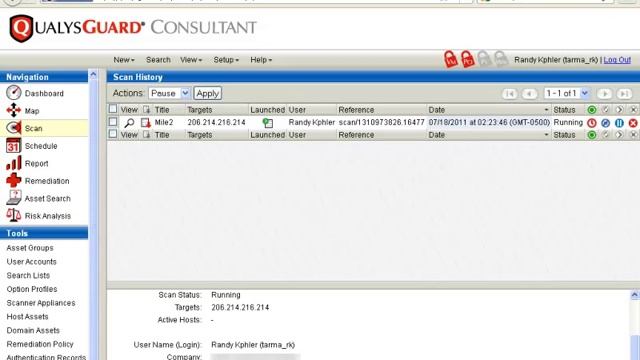The image size is (640, 360).
Task: Go to next page of scan history
Action: pyautogui.click(x=604, y=93)
